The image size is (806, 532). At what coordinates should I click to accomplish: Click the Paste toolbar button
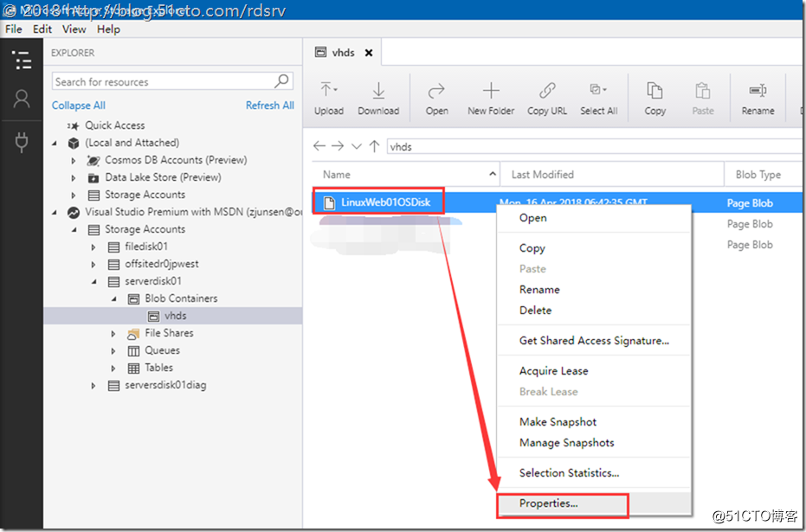(703, 98)
